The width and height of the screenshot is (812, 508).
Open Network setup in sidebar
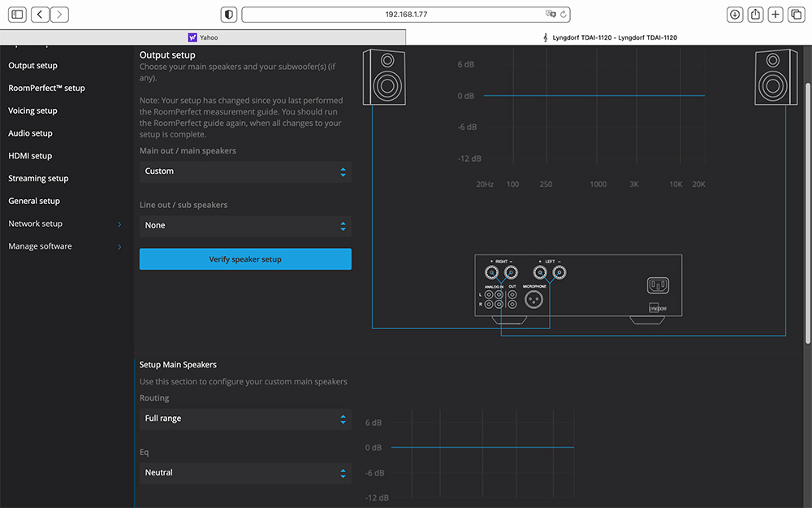[35, 224]
